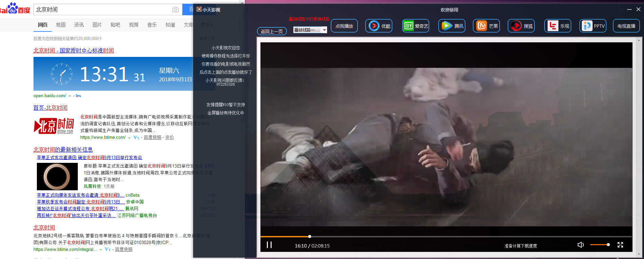Open the 雅加达亚运开幕式 news link
644x259 pixels.
(80, 209)
